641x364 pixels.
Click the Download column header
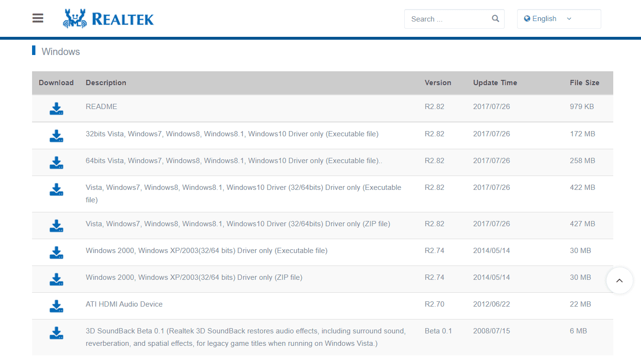coord(56,82)
